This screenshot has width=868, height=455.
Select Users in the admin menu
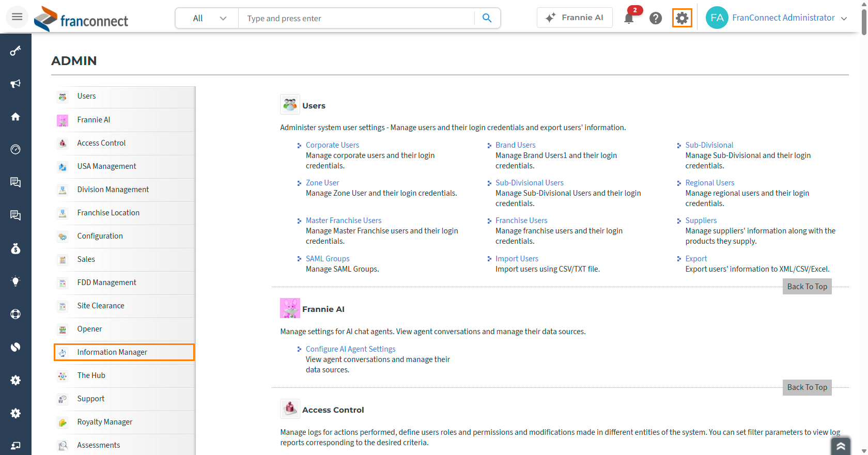[124, 96]
